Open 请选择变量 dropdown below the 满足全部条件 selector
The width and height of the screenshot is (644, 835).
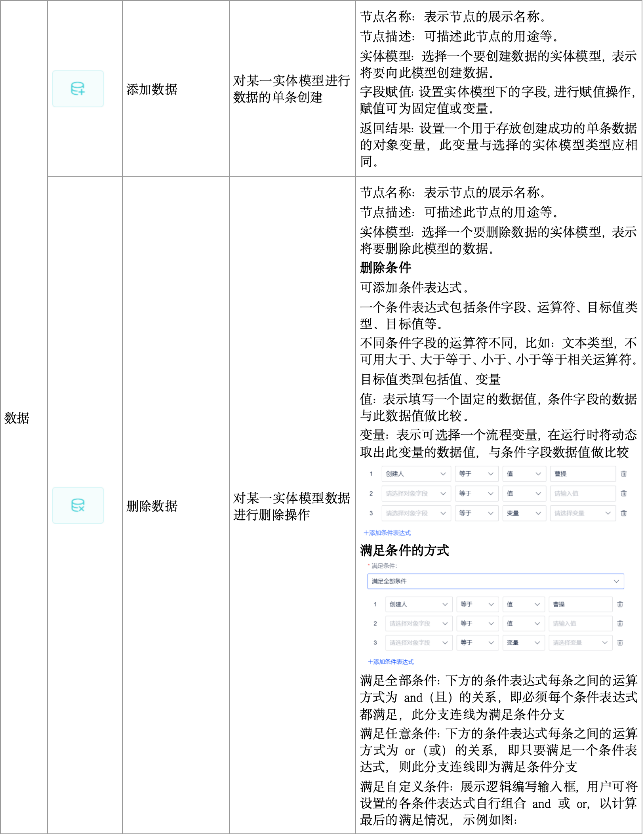point(581,642)
